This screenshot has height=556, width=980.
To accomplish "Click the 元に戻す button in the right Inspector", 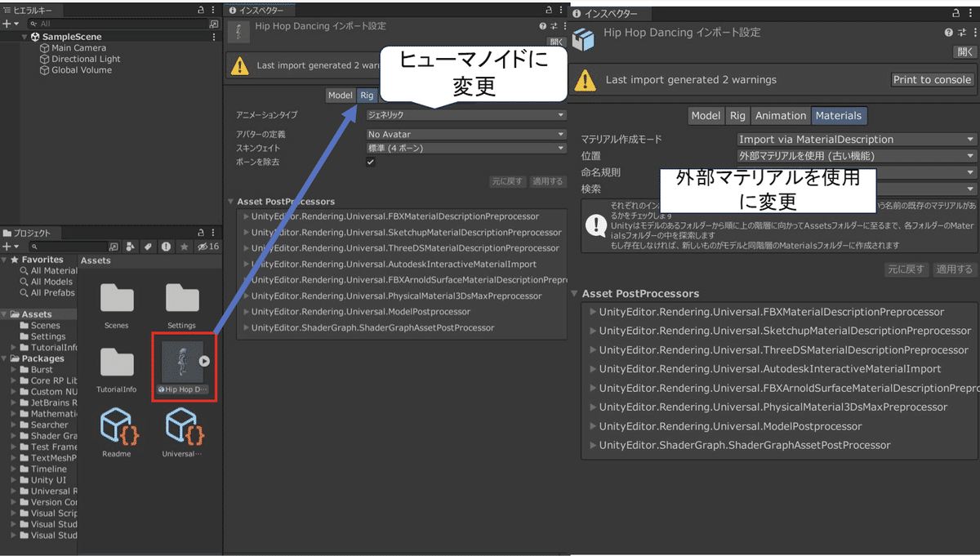I will coord(906,269).
